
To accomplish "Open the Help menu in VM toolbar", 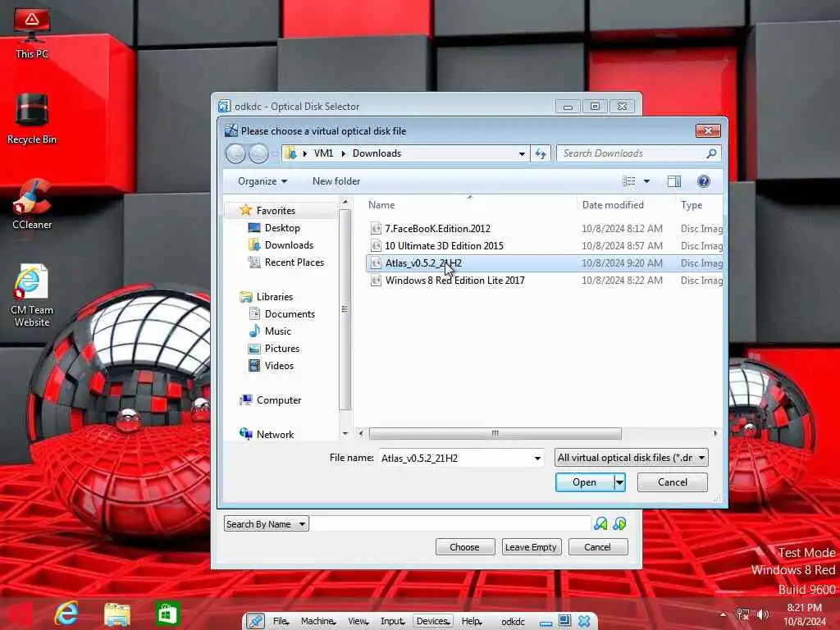I will pos(472,622).
